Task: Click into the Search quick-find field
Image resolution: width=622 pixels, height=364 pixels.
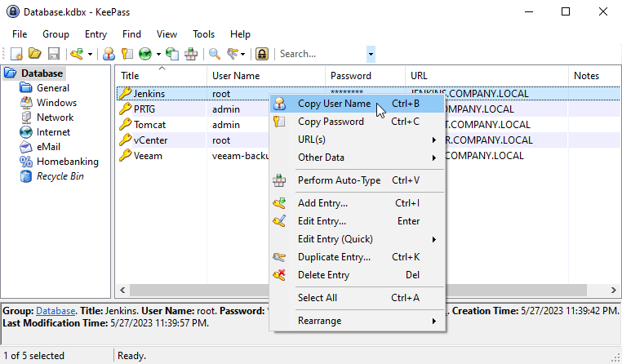Action: [322, 54]
